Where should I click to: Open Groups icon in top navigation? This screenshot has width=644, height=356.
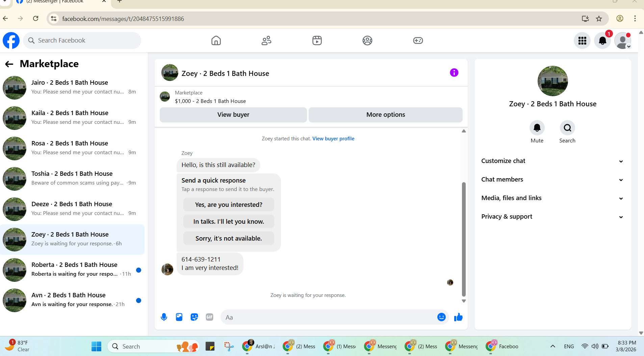[x=367, y=40]
